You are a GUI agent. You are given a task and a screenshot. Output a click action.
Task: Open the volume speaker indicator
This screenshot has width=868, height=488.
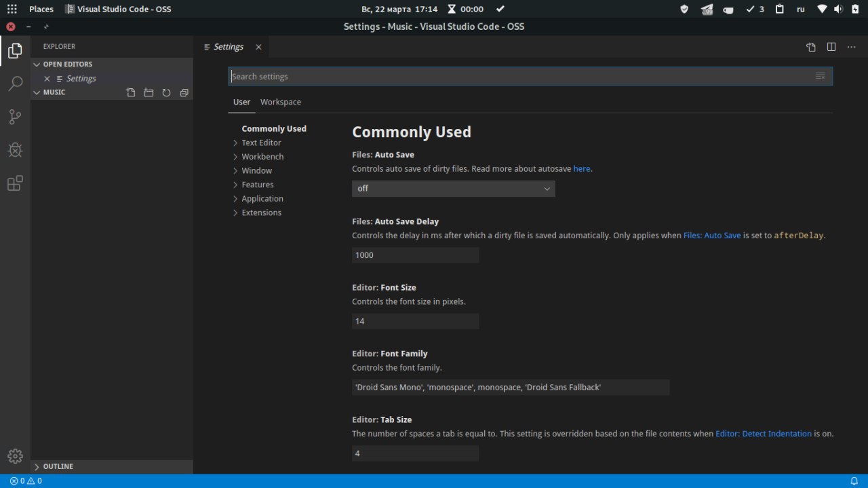pyautogui.click(x=838, y=9)
